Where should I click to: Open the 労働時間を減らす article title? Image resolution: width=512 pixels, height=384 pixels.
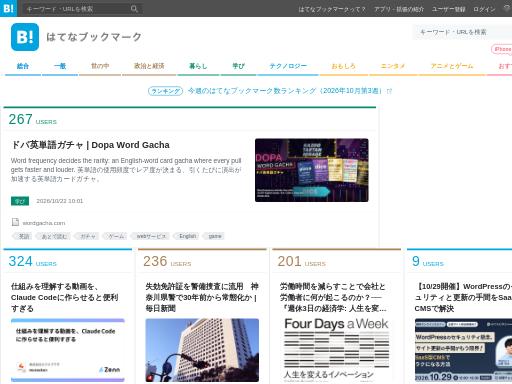(x=333, y=297)
